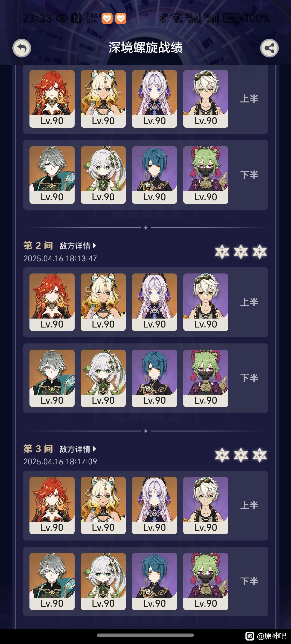The width and height of the screenshot is (291, 644).
Task: Open 第 2 间 敌方详情 link
Action: click(78, 246)
